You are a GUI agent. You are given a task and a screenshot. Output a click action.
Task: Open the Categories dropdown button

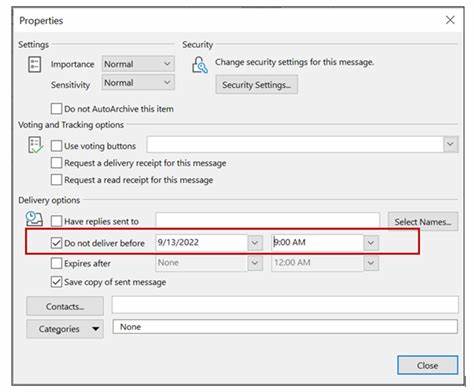[x=65, y=329]
